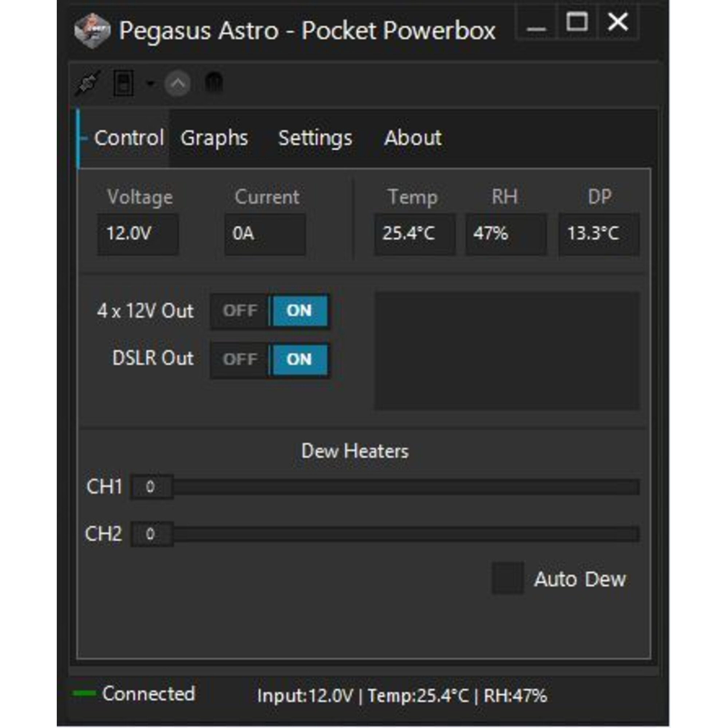Click the dark dome icon on the toolbar
Screen dimensions: 728x728
click(x=214, y=83)
